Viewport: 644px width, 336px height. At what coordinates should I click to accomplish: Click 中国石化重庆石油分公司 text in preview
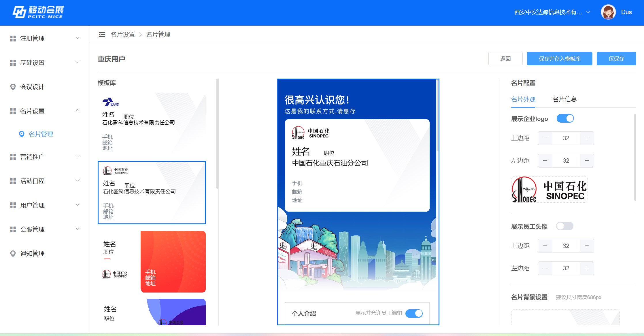tap(330, 163)
